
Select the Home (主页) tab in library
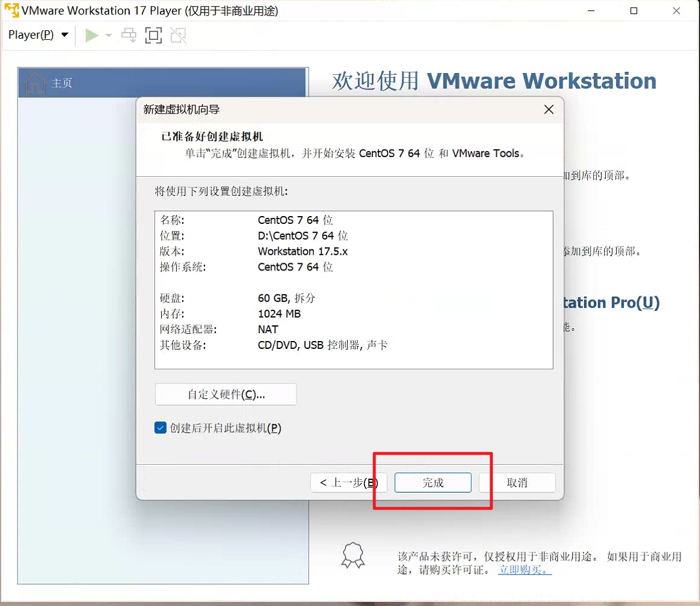[163, 83]
